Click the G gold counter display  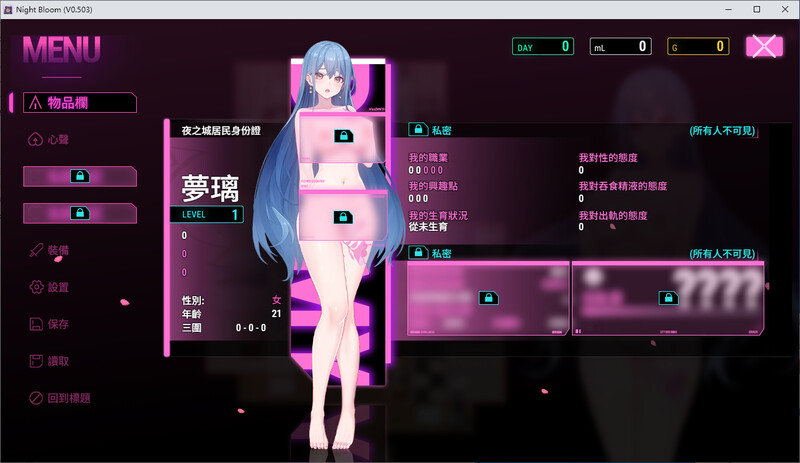pos(698,46)
